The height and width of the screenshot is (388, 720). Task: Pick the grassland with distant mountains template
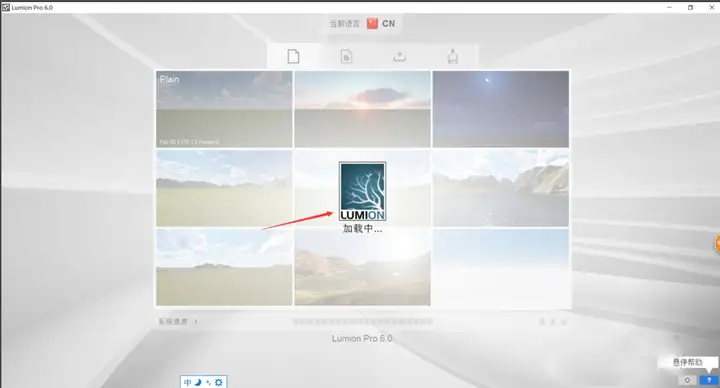tap(224, 188)
